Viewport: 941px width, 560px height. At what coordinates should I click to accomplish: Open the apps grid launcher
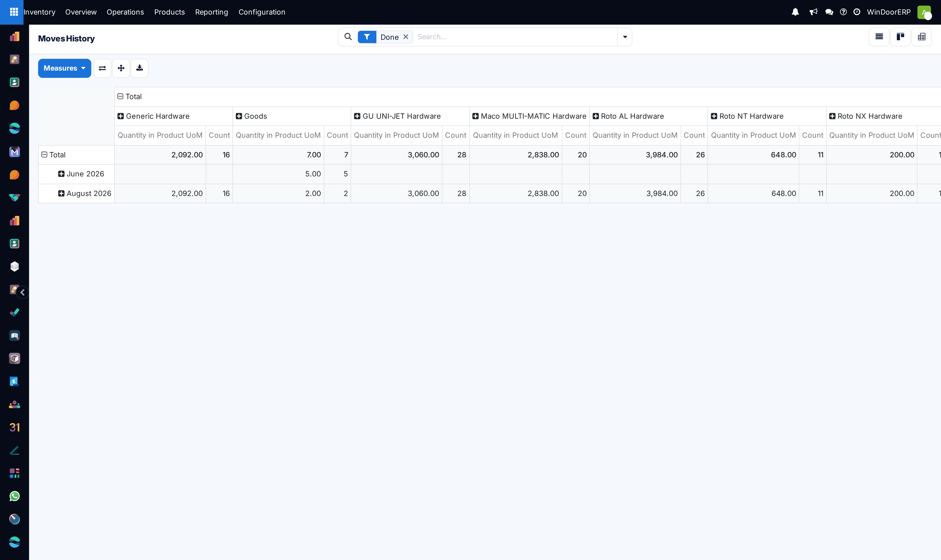[14, 12]
